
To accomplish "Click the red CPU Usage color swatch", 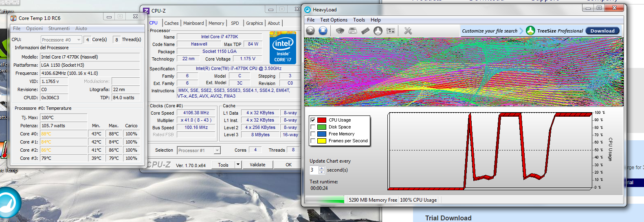I will (322, 120).
